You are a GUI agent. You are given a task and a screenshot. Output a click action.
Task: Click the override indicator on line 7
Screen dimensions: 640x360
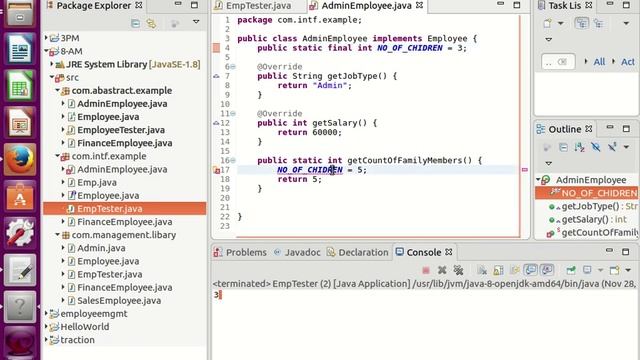pos(216,76)
